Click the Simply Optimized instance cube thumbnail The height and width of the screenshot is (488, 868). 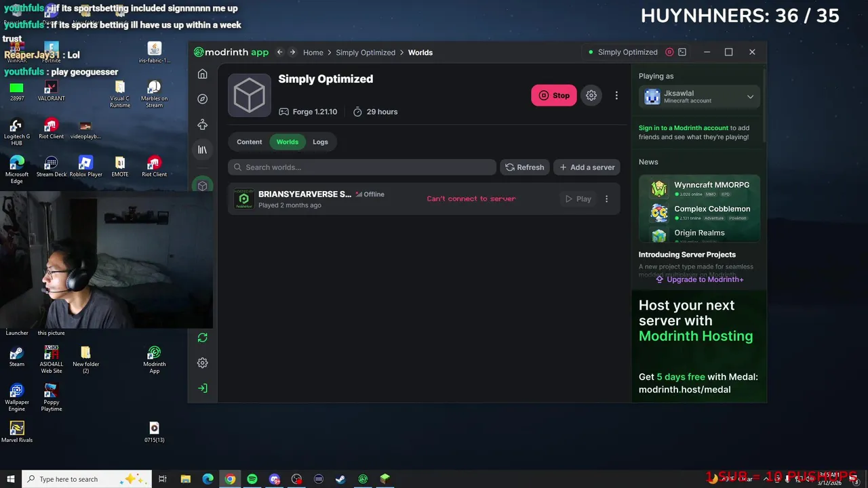(x=250, y=96)
